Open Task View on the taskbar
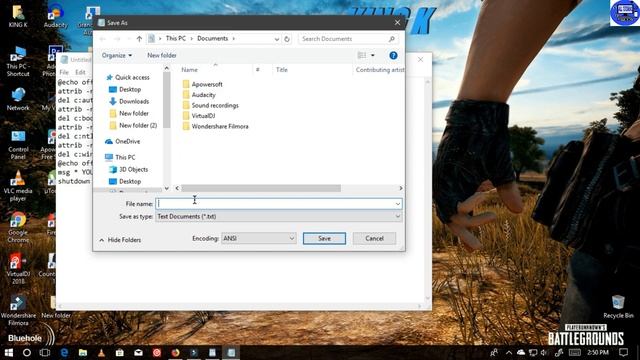The image size is (640, 360). [x=45, y=352]
